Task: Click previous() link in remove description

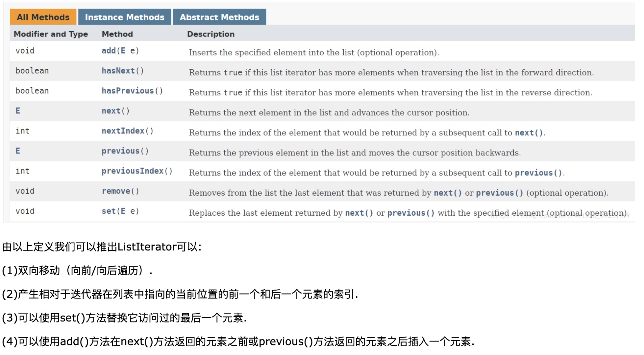Action: coord(500,193)
